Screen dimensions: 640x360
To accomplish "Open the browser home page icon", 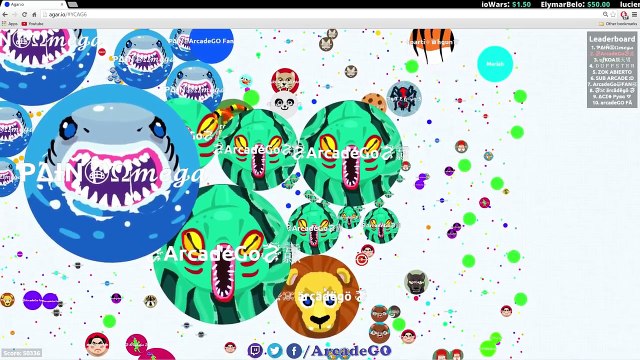I will coord(34,14).
